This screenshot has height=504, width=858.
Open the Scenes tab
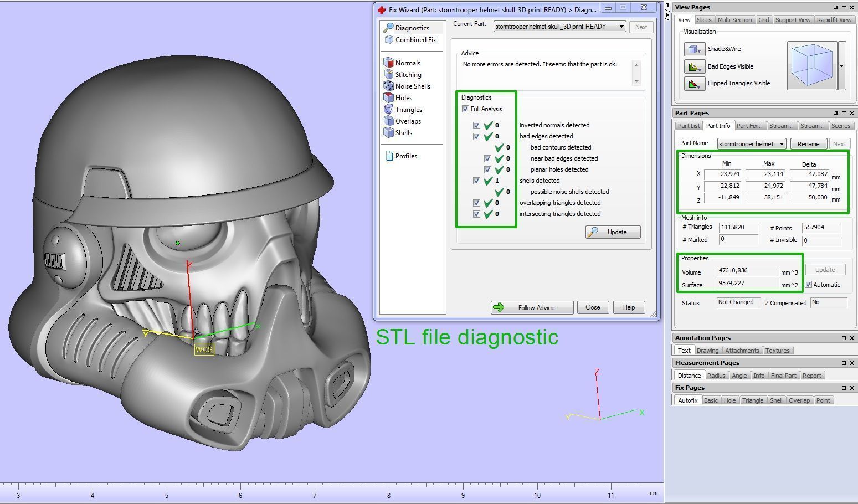pyautogui.click(x=840, y=126)
